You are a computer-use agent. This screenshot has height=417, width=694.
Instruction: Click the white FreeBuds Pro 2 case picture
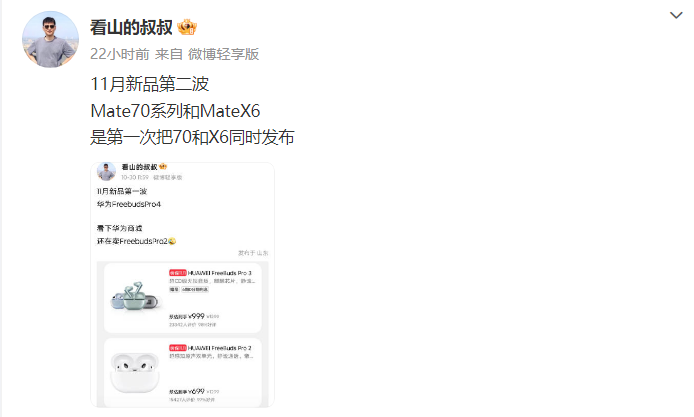135,372
